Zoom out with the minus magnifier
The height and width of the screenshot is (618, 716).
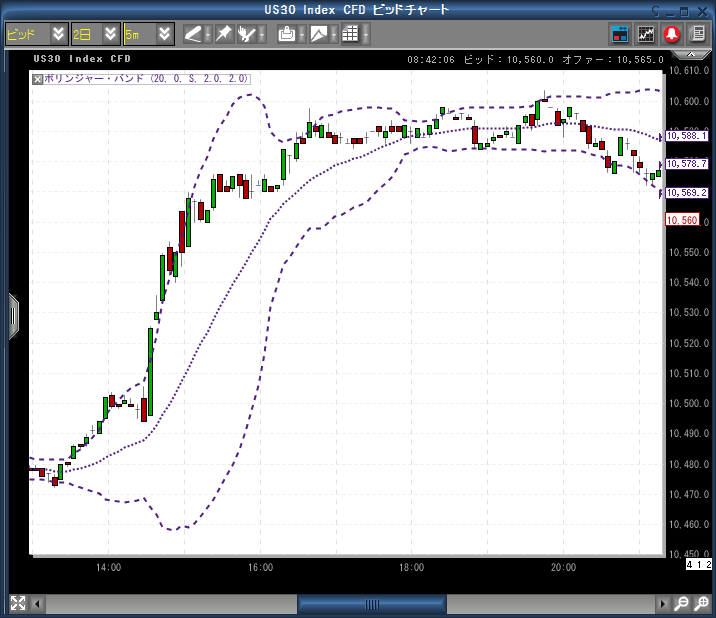point(681,603)
